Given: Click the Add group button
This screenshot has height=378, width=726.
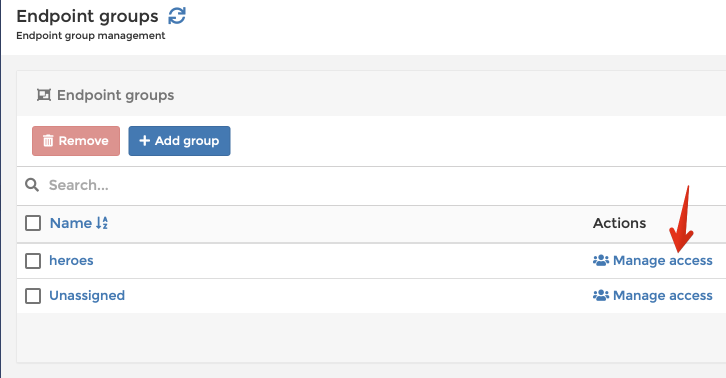Looking at the screenshot, I should [x=179, y=141].
